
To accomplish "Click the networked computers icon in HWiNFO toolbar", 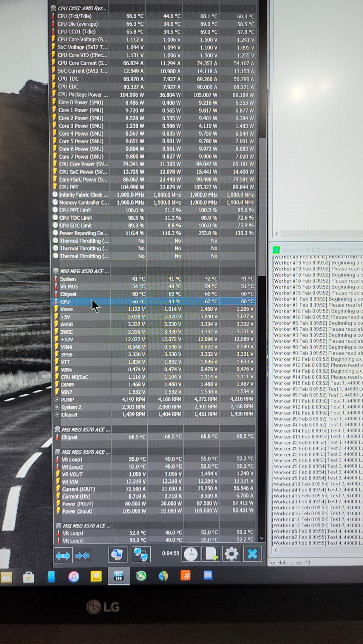I will click(141, 555).
